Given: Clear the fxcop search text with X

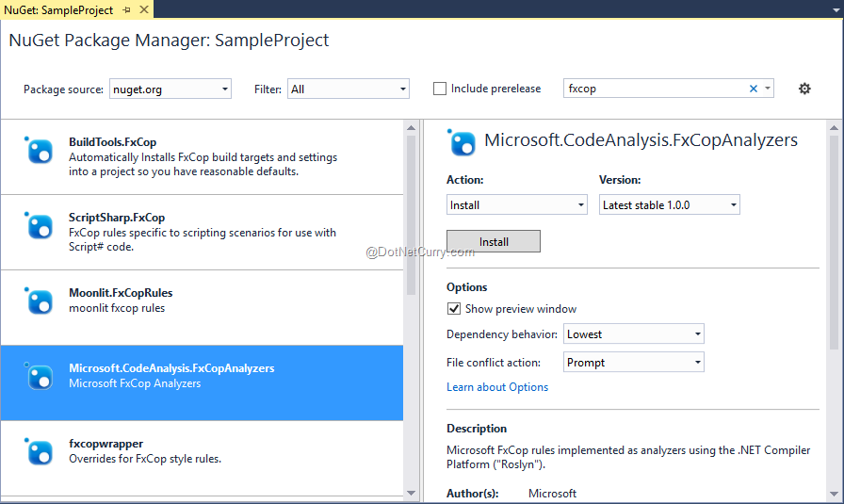Looking at the screenshot, I should pyautogui.click(x=753, y=89).
